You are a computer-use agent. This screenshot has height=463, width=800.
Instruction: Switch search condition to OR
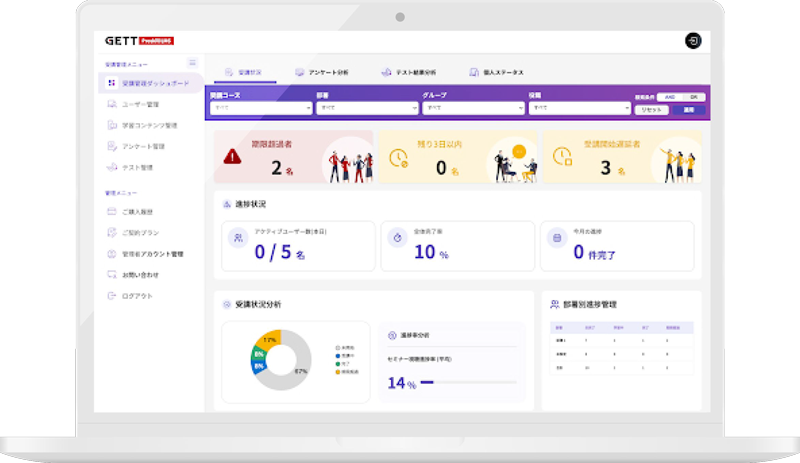pyautogui.click(x=692, y=97)
